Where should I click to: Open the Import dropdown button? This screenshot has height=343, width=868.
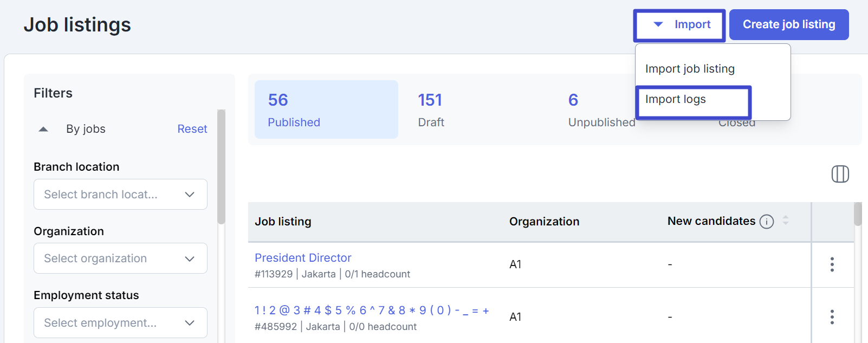[x=680, y=25]
